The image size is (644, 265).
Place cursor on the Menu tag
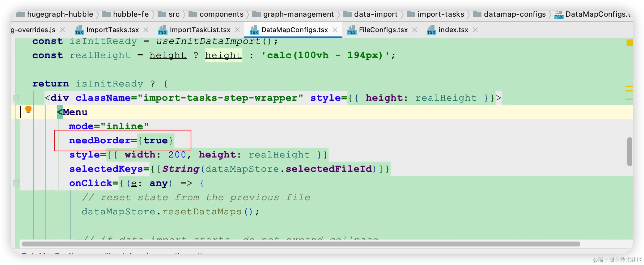coord(72,112)
